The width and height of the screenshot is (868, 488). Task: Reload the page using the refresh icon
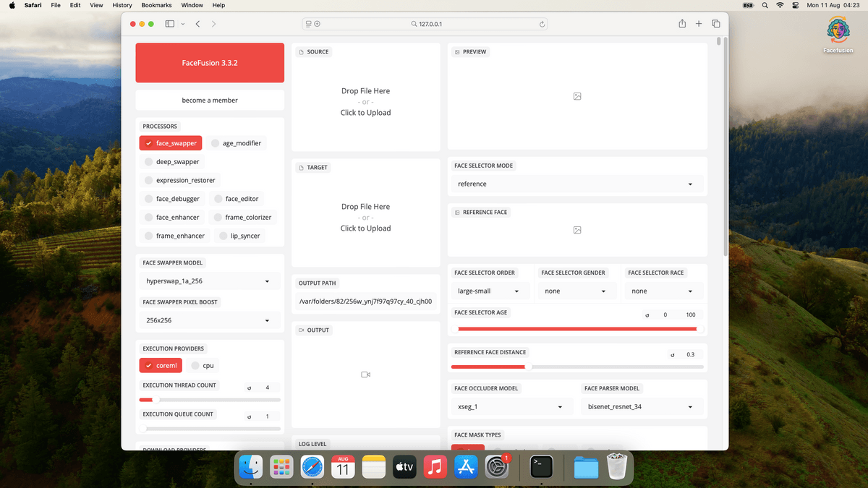(542, 24)
